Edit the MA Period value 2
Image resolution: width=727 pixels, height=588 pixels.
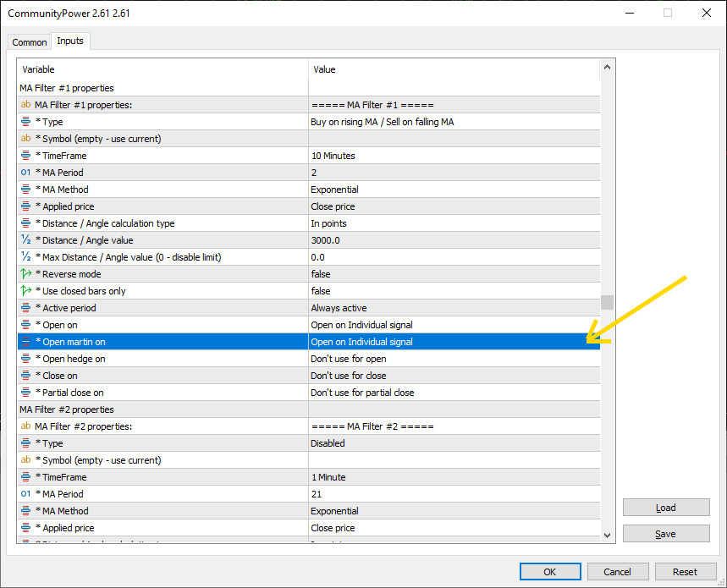click(x=454, y=173)
